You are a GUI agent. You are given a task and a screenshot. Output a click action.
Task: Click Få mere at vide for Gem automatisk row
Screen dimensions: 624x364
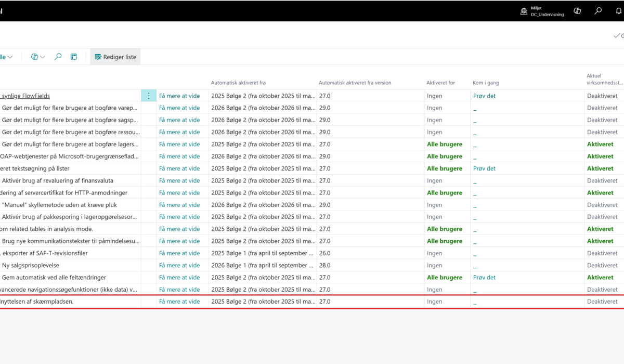coord(179,277)
